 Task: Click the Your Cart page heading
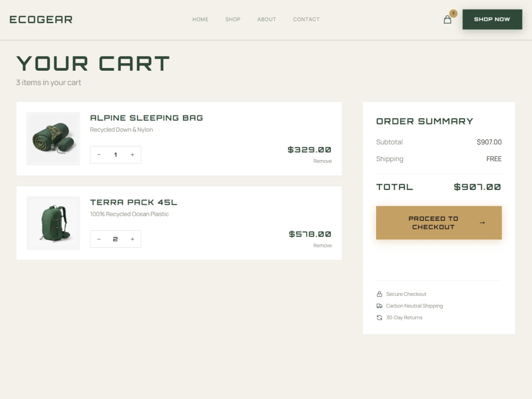93,63
